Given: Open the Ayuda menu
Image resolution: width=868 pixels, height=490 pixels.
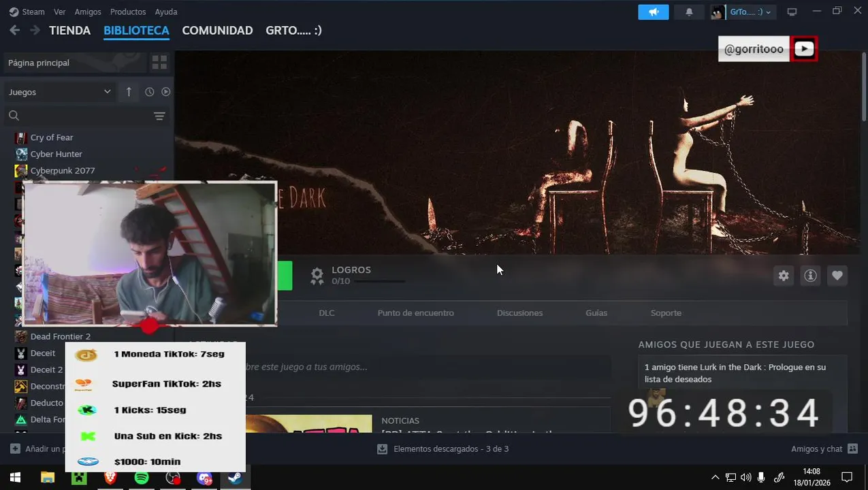Looking at the screenshot, I should point(166,12).
